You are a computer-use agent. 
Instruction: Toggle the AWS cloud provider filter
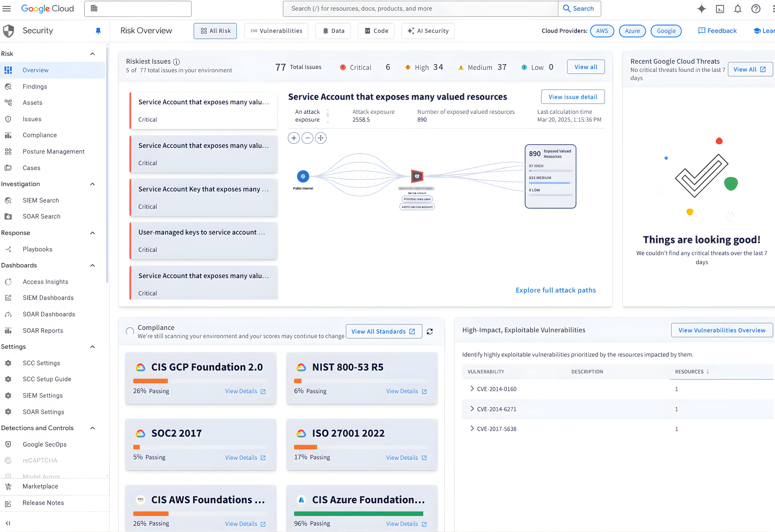pos(602,31)
